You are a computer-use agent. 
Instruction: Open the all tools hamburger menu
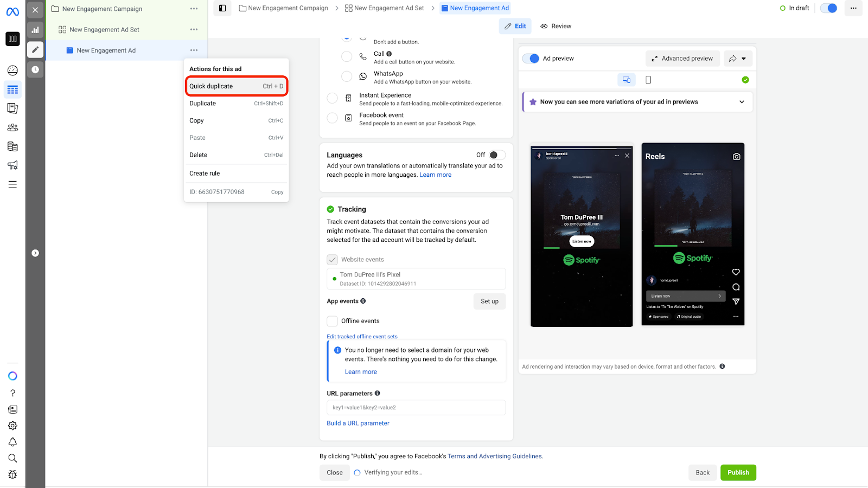[x=12, y=185]
